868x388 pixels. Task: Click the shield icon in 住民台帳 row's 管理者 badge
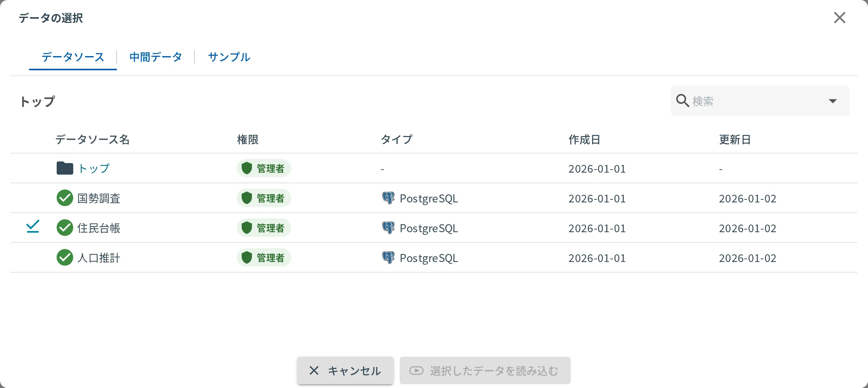pyautogui.click(x=247, y=228)
